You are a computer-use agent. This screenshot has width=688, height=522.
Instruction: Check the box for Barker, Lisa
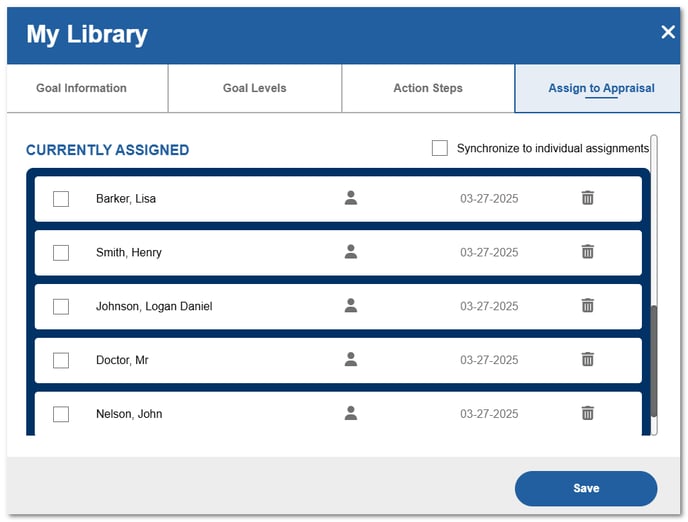coord(61,199)
